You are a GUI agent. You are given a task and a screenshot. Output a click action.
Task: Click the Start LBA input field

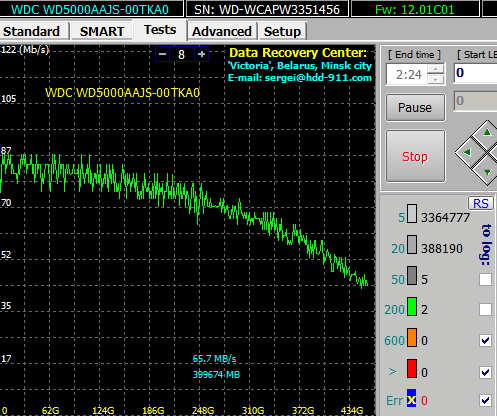point(476,73)
